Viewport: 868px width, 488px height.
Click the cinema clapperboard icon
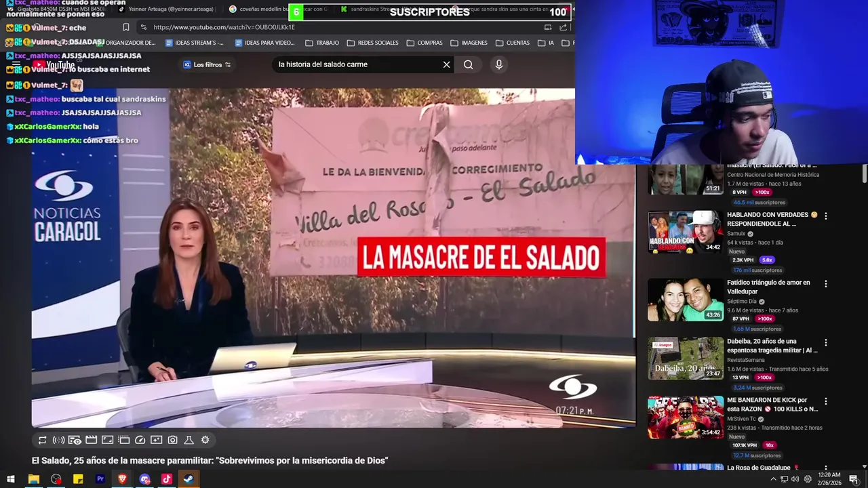91,440
